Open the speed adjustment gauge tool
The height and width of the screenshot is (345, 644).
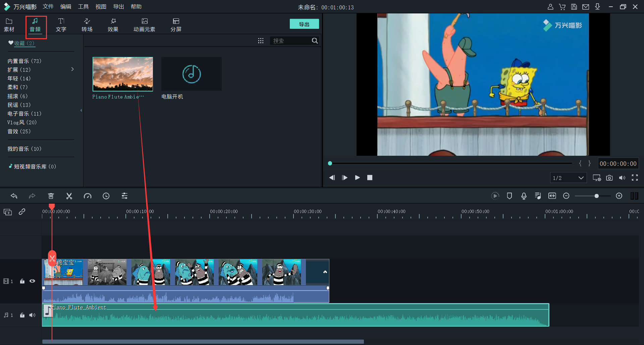[88, 196]
